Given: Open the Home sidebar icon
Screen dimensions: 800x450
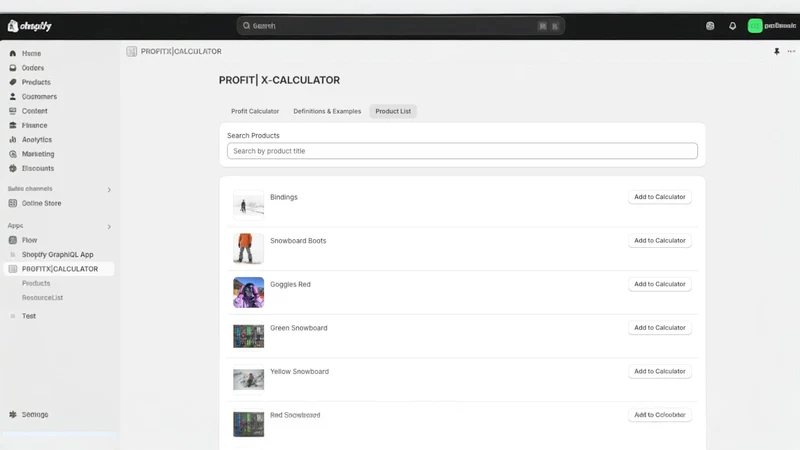Looking at the screenshot, I should (x=13, y=53).
